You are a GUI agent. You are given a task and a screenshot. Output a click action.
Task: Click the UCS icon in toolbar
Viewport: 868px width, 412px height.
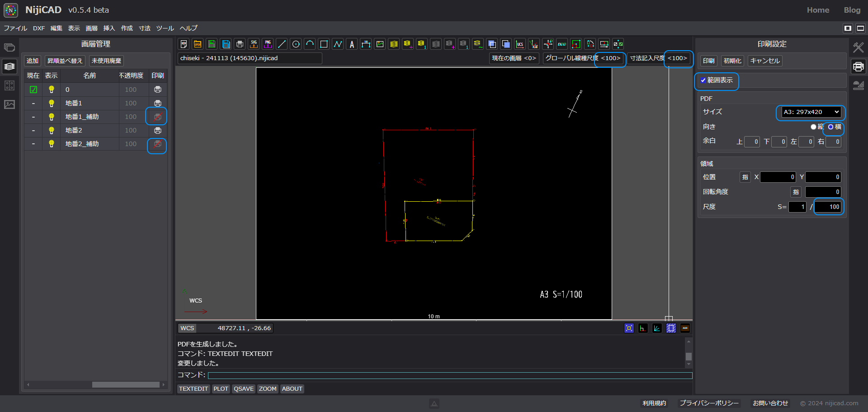[x=520, y=44]
